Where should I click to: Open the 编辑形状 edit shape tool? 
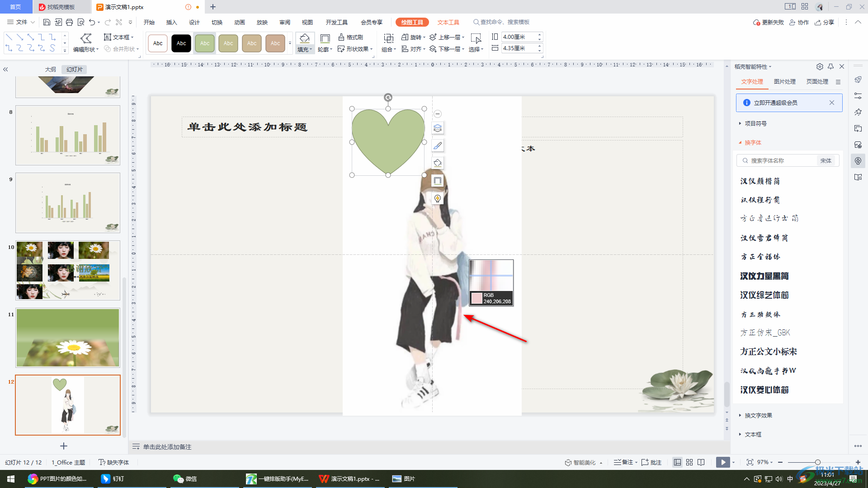[x=85, y=43]
